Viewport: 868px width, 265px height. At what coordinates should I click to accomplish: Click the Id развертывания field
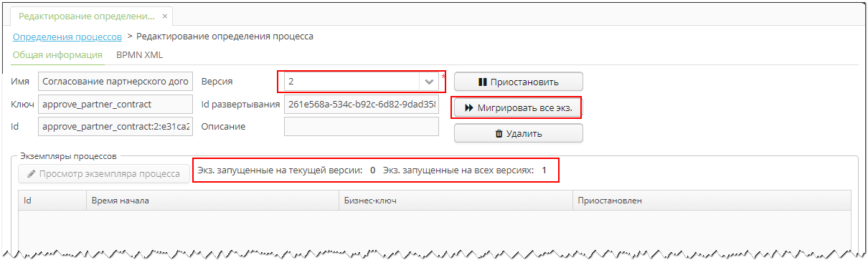[x=362, y=104]
